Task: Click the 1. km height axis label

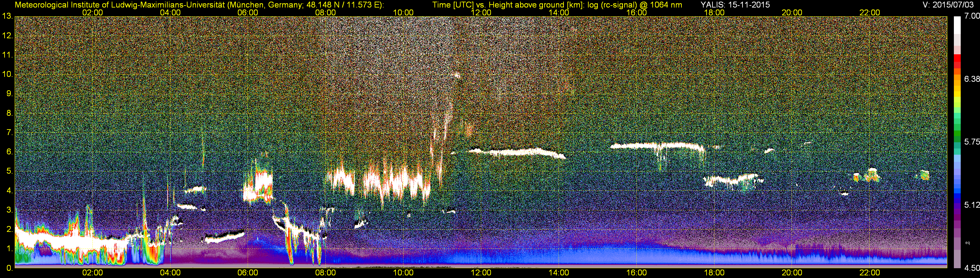Action: (x=9, y=249)
